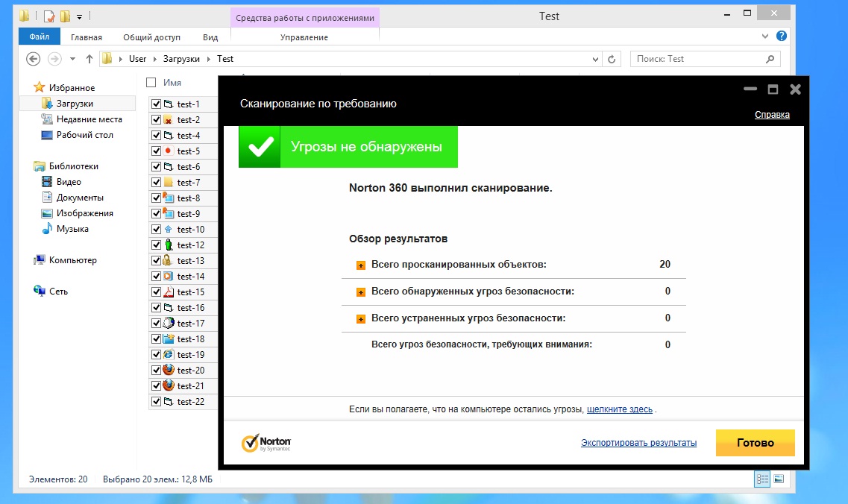Open Загрузки in the navigation pane
848x504 pixels.
(x=75, y=104)
